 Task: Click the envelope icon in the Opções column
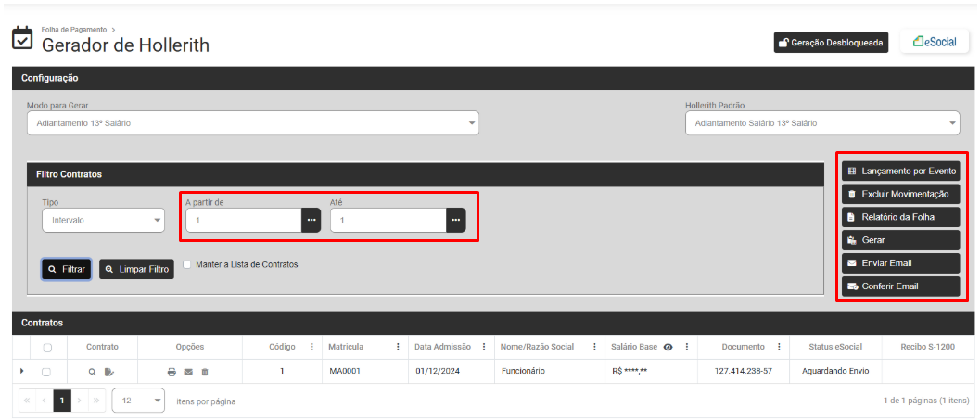188,372
